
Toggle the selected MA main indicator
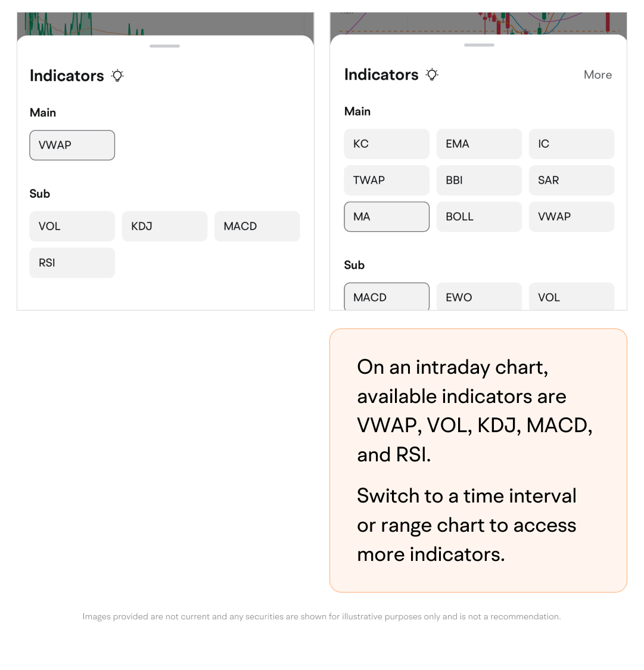click(x=387, y=216)
